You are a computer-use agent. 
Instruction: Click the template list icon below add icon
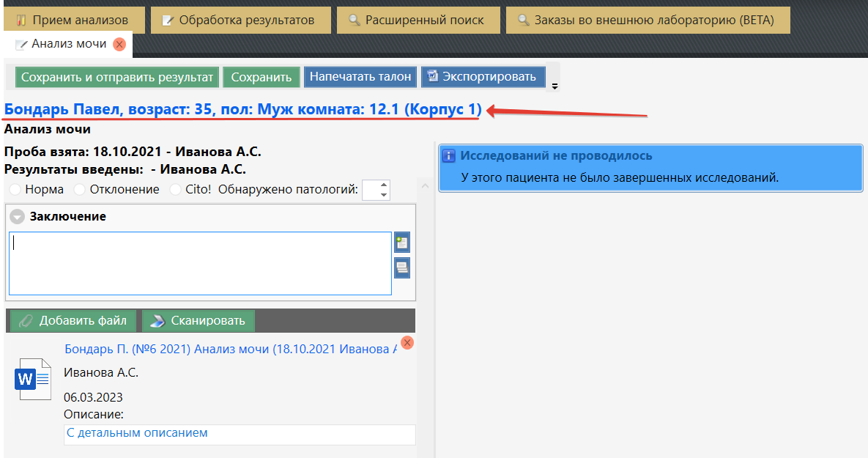[401, 267]
